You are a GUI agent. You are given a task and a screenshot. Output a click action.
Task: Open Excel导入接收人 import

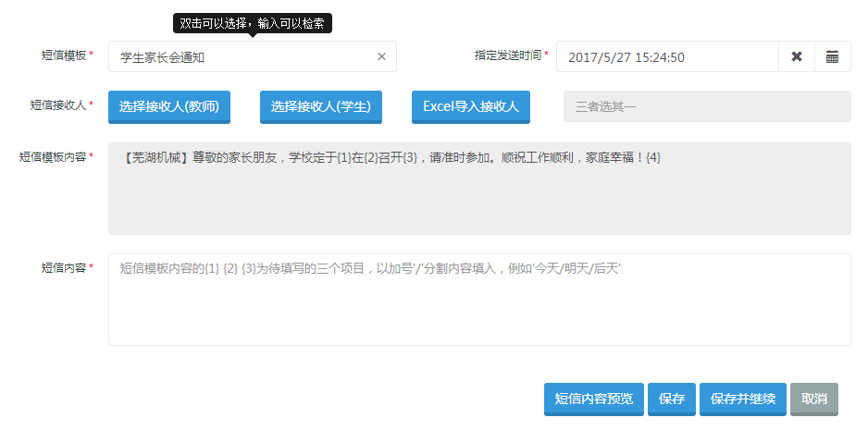[x=470, y=106]
